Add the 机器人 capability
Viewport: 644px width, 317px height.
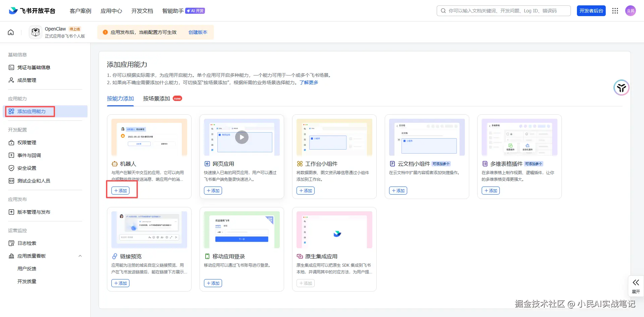(x=120, y=191)
